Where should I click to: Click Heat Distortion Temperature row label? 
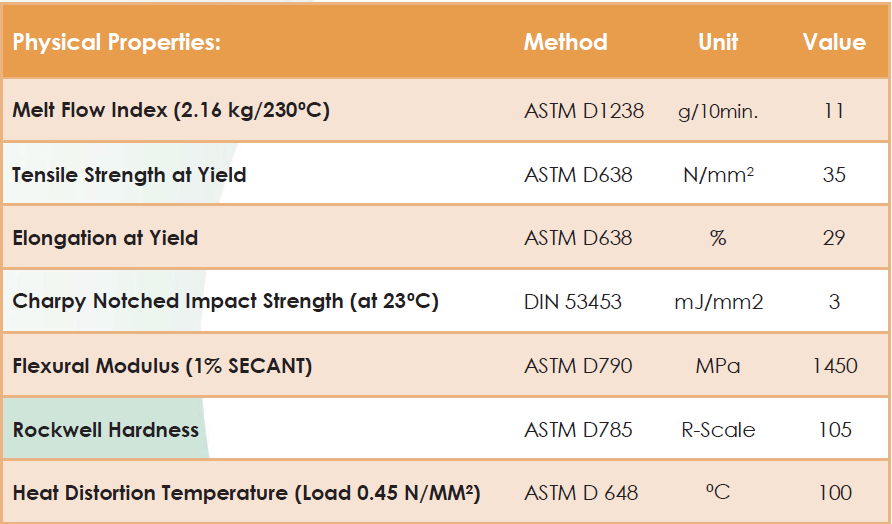point(246,493)
